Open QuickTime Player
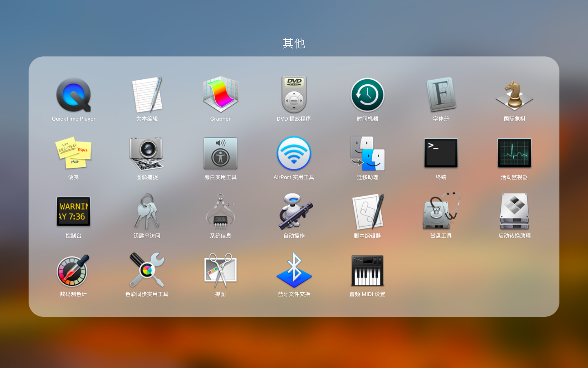Screen dimensions: 588x368 click(73, 95)
